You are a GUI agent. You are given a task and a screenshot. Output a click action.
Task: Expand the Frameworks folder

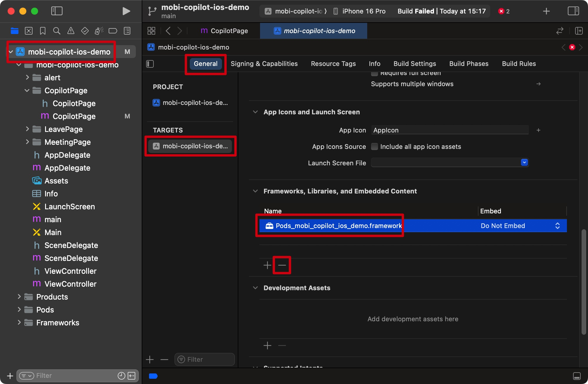tap(19, 322)
